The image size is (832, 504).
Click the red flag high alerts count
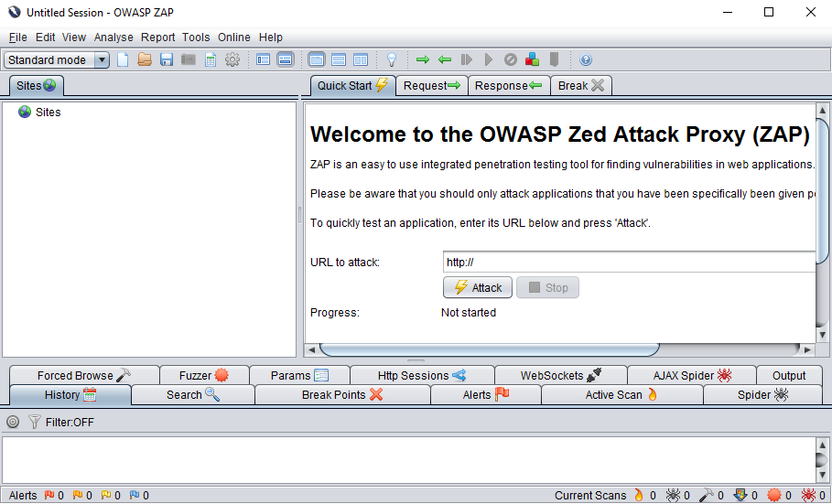click(x=54, y=495)
